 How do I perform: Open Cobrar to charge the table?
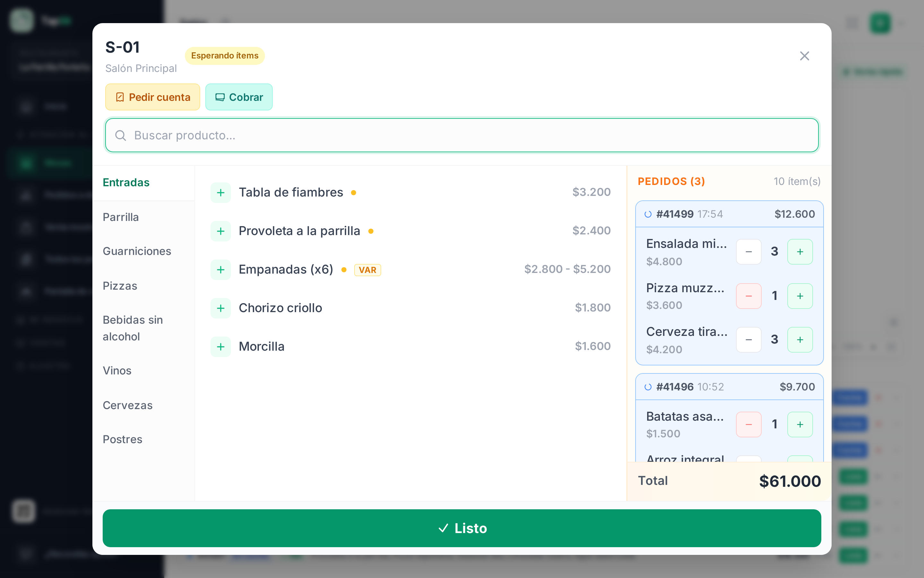(239, 97)
